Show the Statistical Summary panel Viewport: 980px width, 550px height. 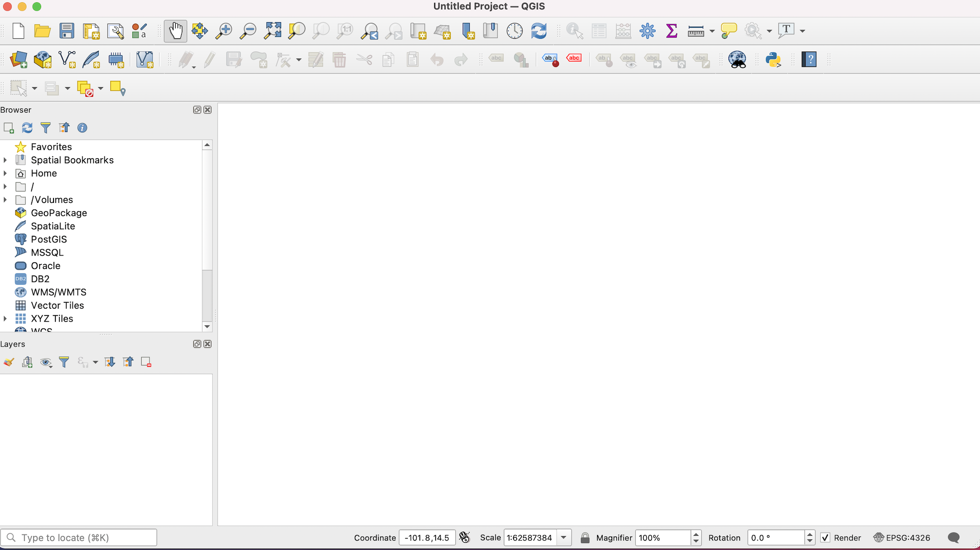(671, 30)
